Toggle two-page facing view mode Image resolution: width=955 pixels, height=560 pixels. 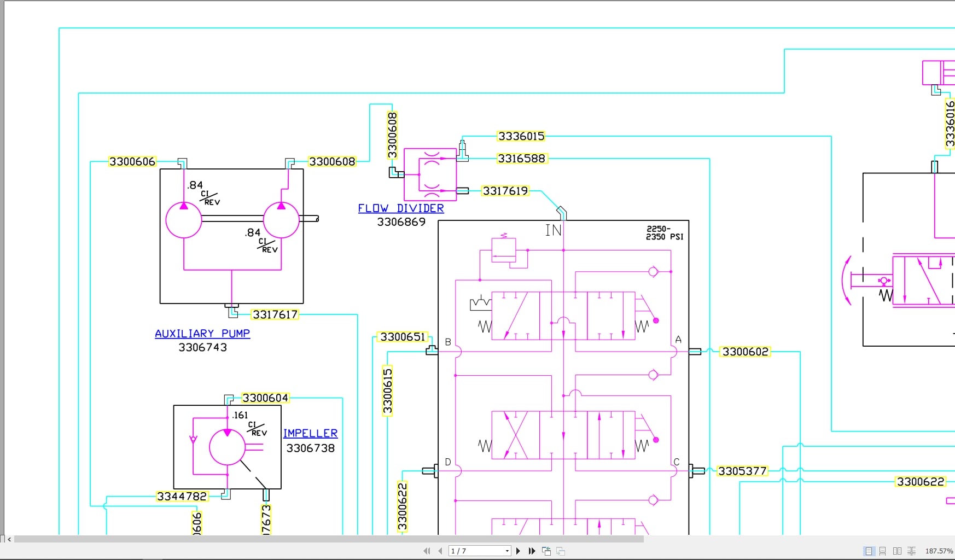click(898, 551)
